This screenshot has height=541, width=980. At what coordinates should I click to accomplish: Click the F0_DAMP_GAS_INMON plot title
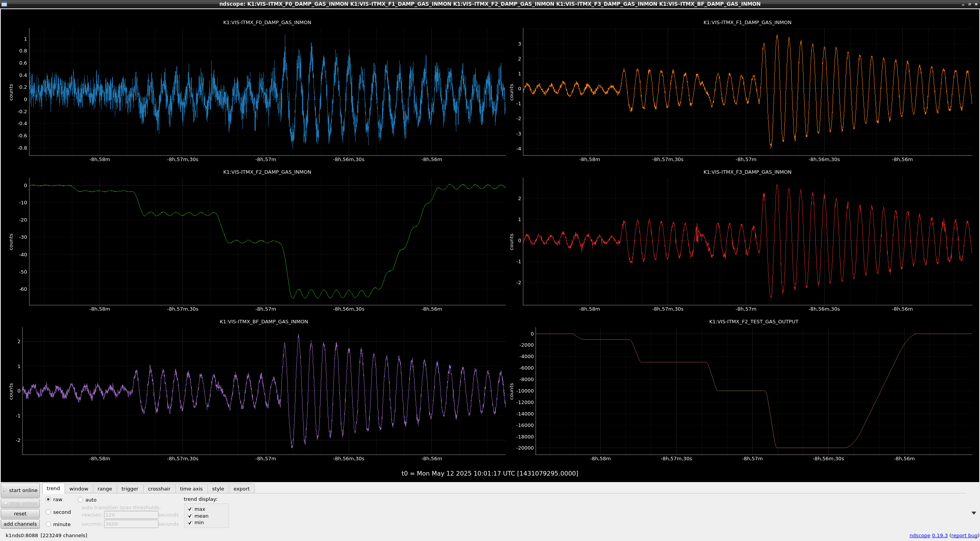267,22
